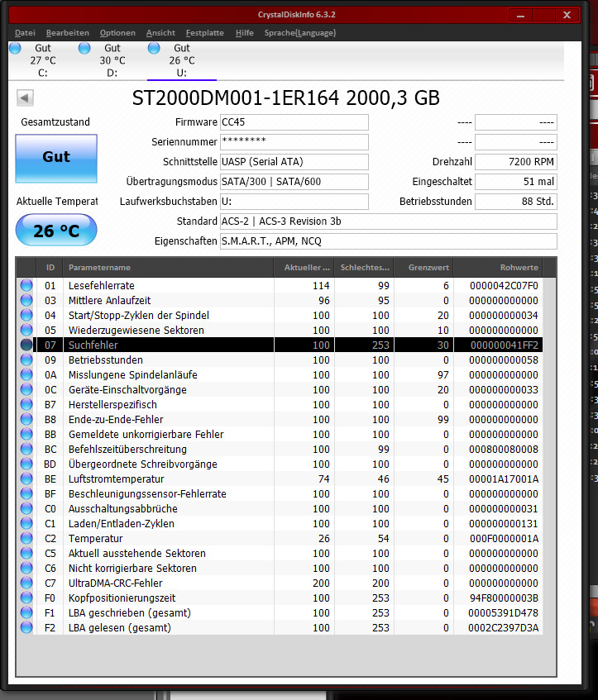Click the Laufwerksbuchstaben field U:
598x700 pixels.
pos(294,202)
